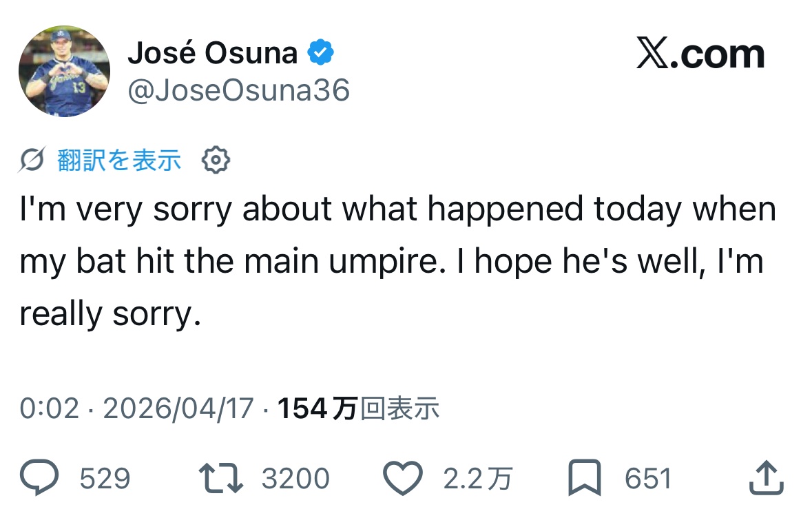Click the translation icon beside 翻訳を表示
The height and width of the screenshot is (529, 812).
pos(32,160)
